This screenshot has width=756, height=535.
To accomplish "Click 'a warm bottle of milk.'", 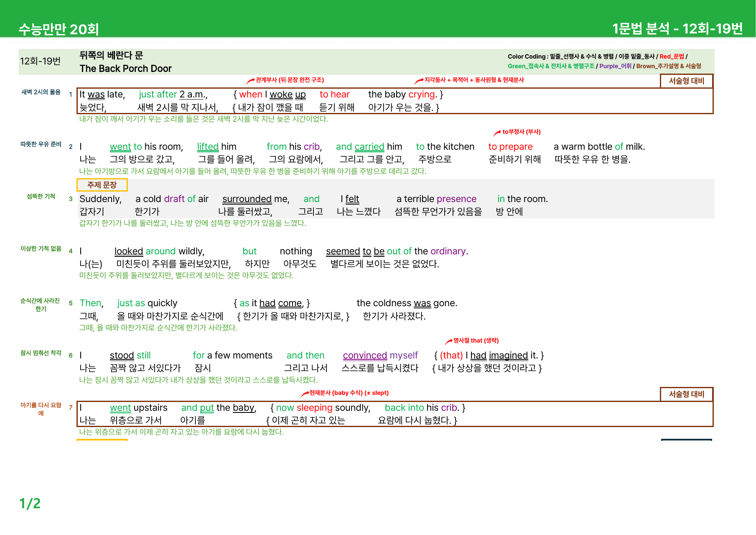I will 599,147.
